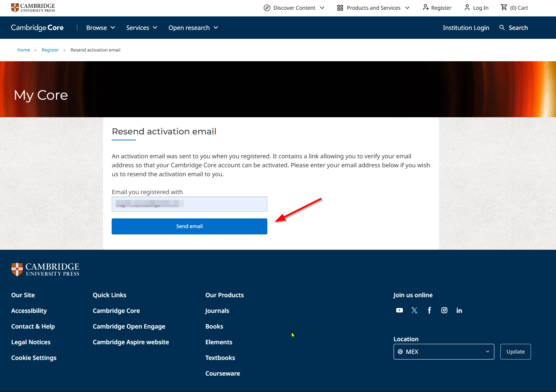The width and height of the screenshot is (556, 392).
Task: Click the Email you registered with label
Action: tap(147, 192)
